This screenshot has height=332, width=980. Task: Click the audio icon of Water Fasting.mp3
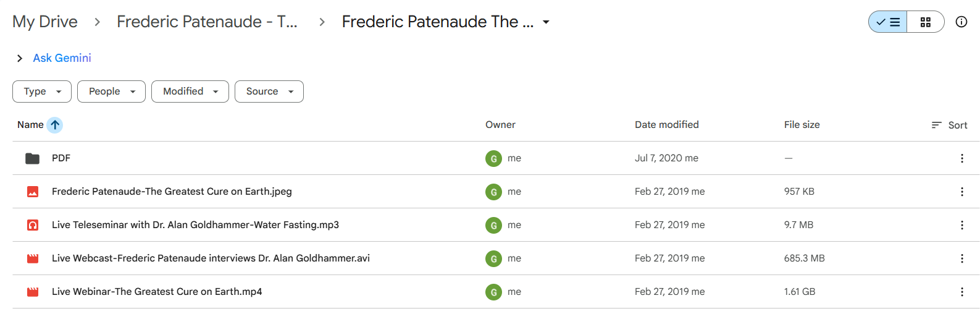coord(33,225)
